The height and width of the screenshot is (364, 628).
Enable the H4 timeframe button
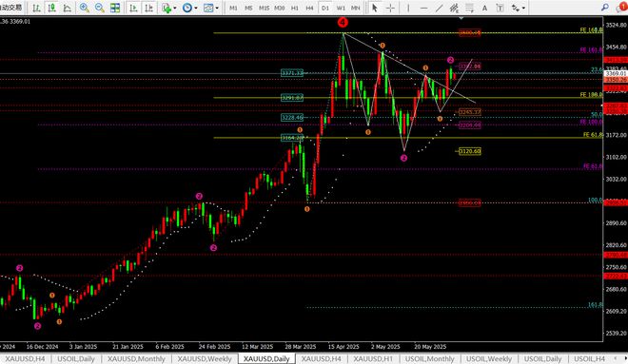(309, 8)
